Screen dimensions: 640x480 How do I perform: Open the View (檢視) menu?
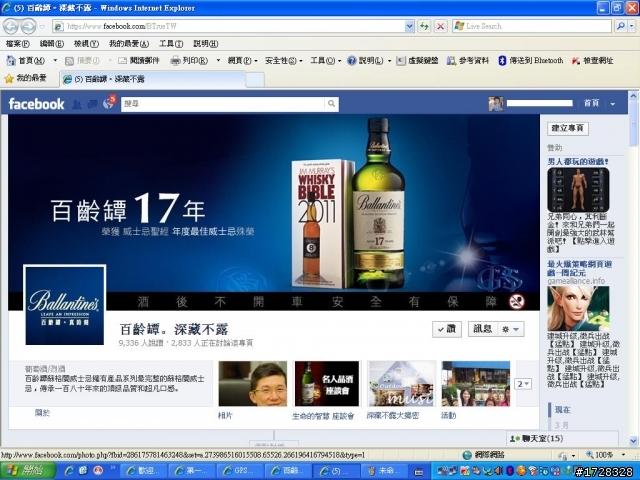pos(86,44)
